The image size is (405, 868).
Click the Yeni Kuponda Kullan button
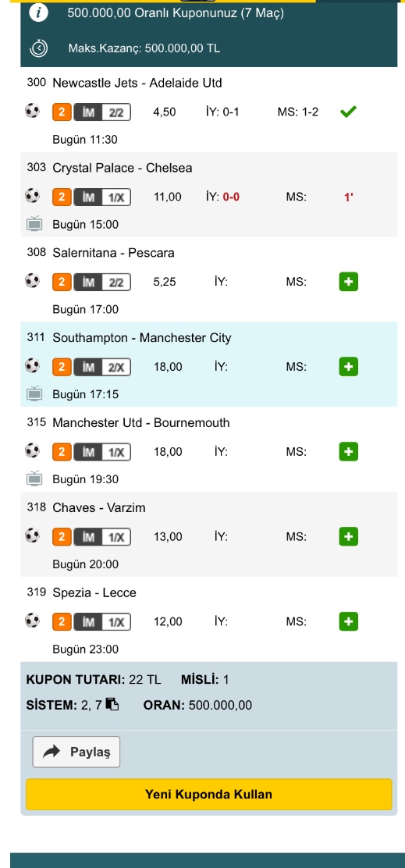pyautogui.click(x=208, y=795)
